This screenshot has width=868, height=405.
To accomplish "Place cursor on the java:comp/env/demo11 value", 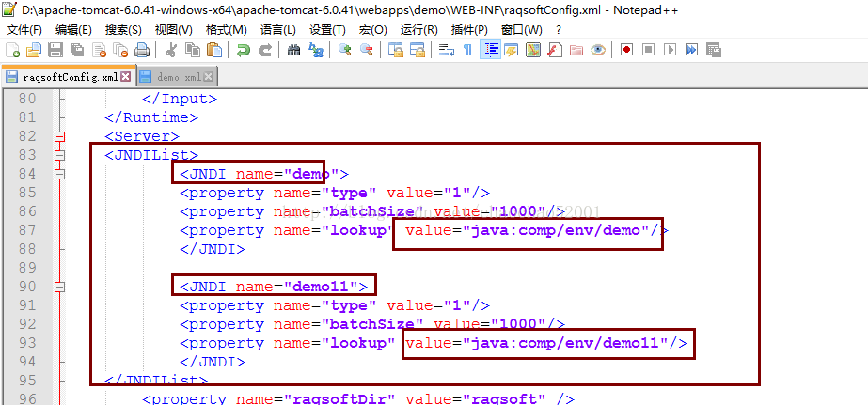I will [564, 344].
